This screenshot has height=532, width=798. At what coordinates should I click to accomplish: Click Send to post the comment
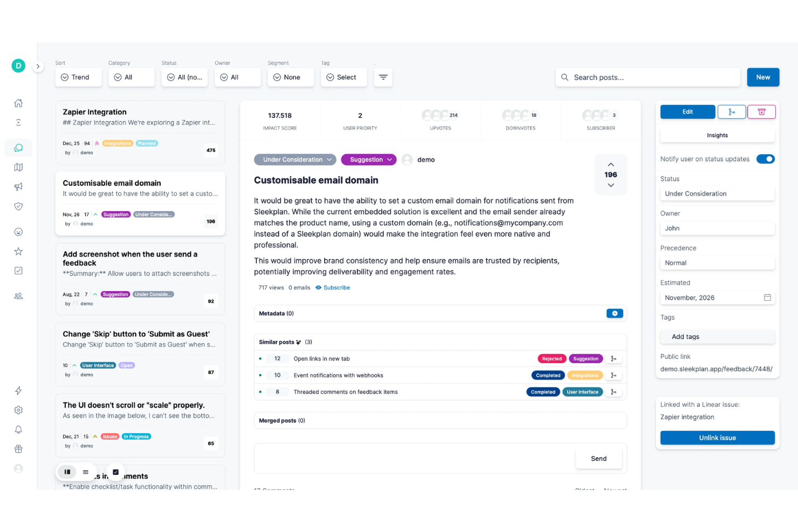[598, 459]
